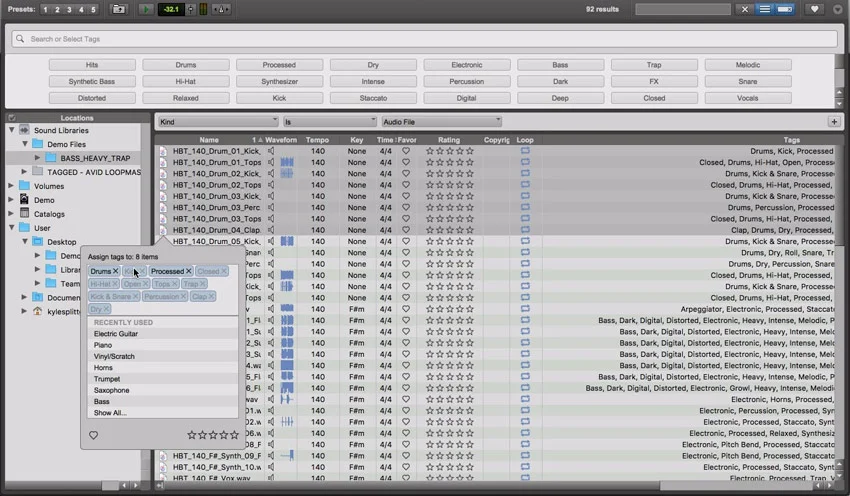Collapse the Demo Files folder
Image resolution: width=850 pixels, height=496 pixels.
point(25,144)
